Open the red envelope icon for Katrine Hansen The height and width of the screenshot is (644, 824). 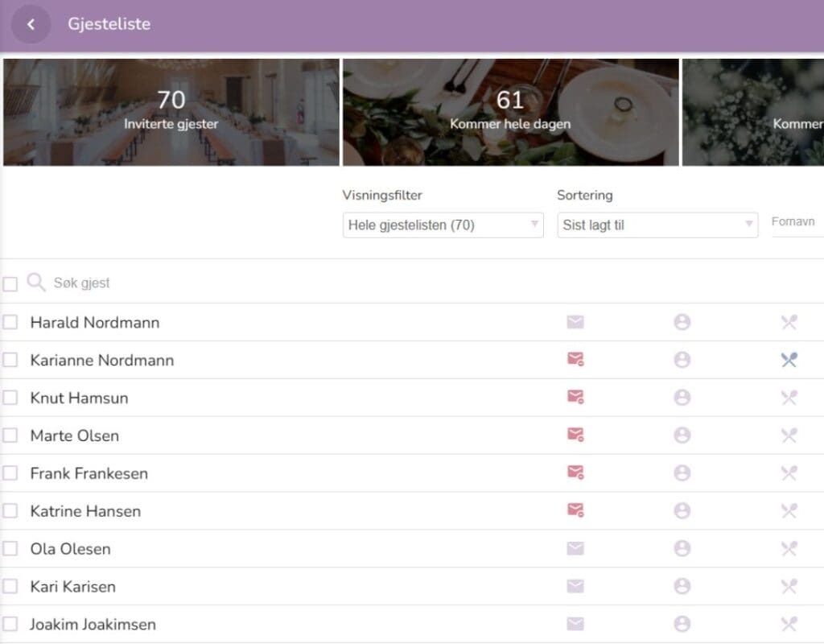click(575, 510)
